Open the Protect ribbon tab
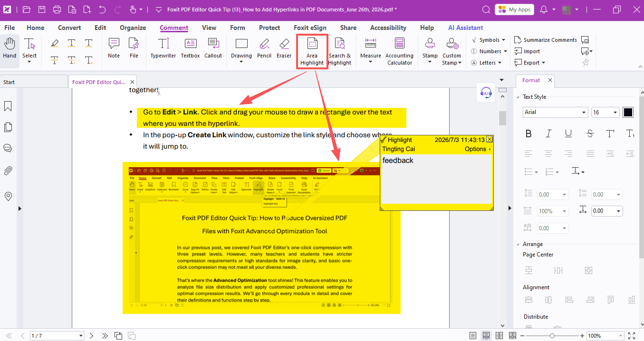The width and height of the screenshot is (644, 341). point(269,28)
